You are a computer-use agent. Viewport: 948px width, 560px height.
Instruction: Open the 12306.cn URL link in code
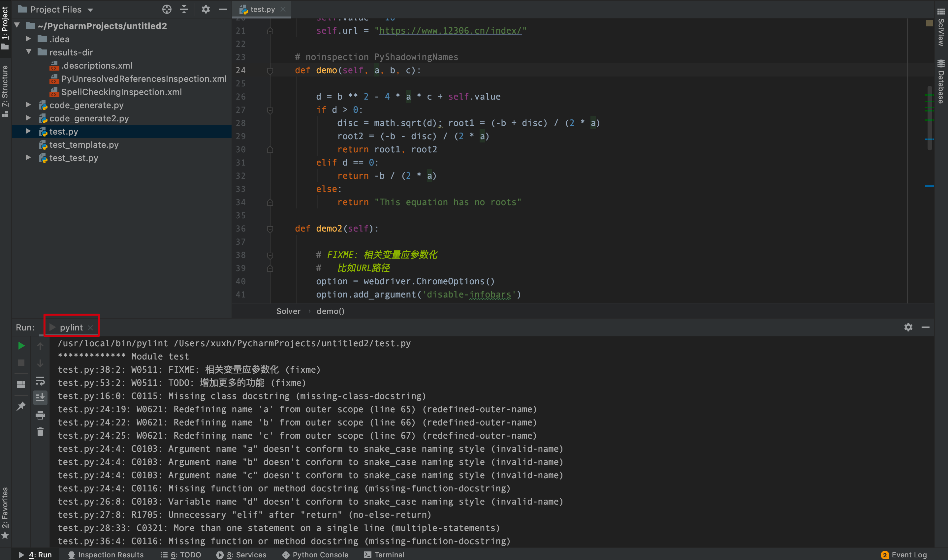point(450,31)
